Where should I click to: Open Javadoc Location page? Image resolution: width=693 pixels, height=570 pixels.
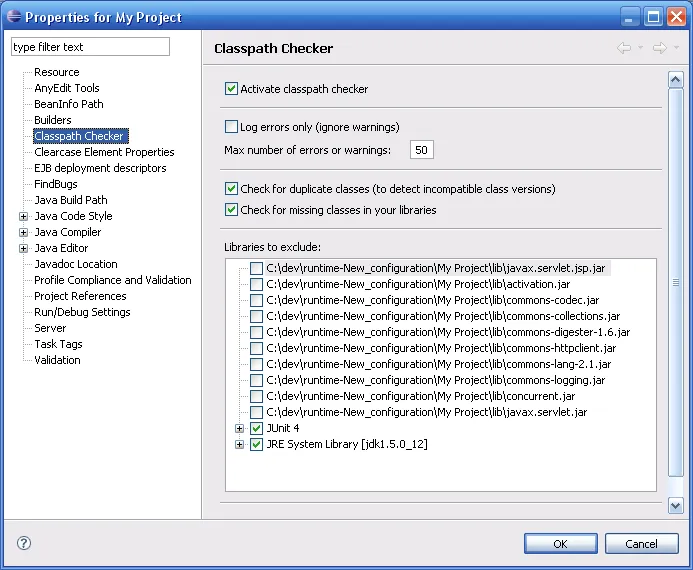coord(76,264)
